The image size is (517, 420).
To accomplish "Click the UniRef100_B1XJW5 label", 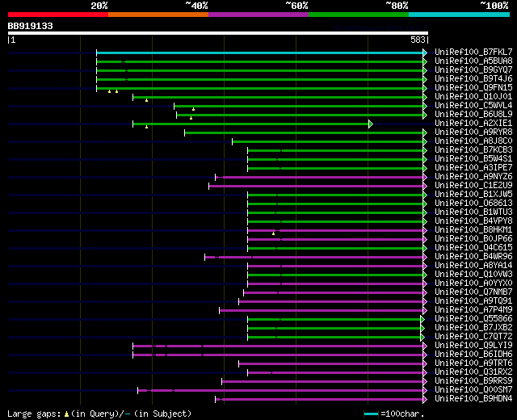I will pos(473,194).
